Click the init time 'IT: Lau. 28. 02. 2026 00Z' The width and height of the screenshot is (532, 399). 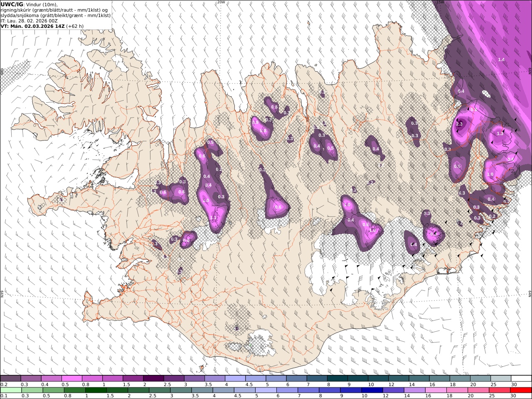[x=29, y=20]
